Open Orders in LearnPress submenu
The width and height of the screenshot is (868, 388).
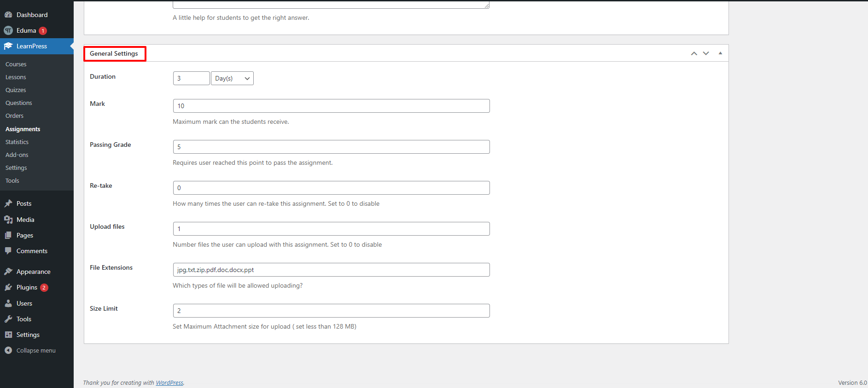coord(14,116)
